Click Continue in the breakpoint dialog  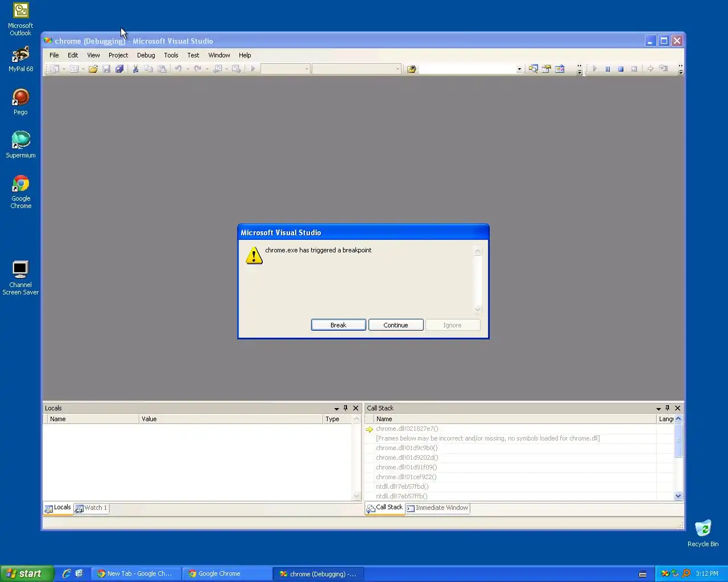(396, 325)
